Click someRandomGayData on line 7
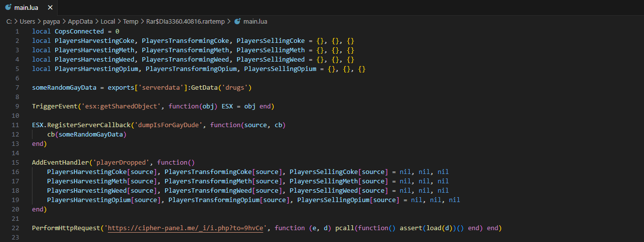The width and height of the screenshot is (644, 242). 64,87
